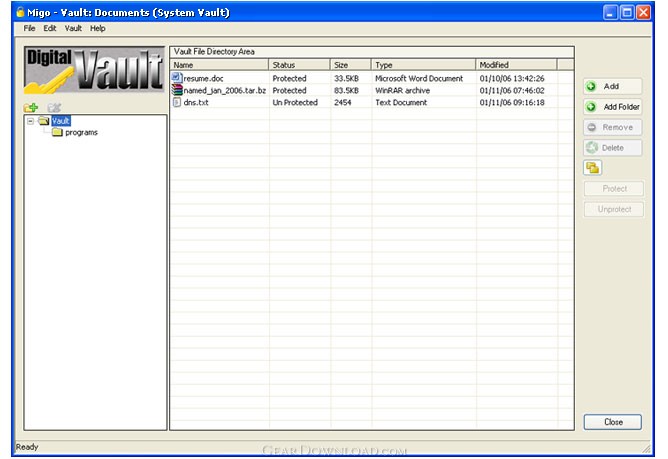
Task: Click the Vault root folder icon
Action: point(43,121)
